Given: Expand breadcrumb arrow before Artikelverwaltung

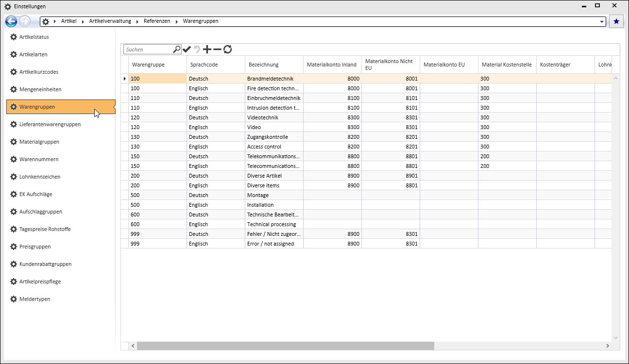Looking at the screenshot, I should tap(84, 21).
